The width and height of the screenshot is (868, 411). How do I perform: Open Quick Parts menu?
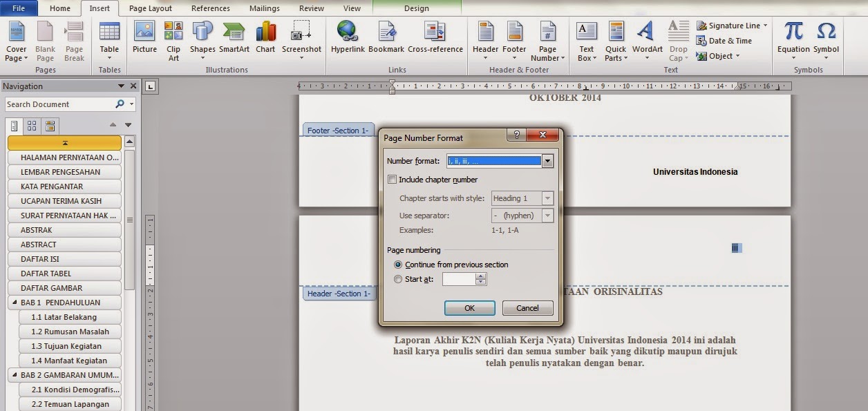point(615,41)
